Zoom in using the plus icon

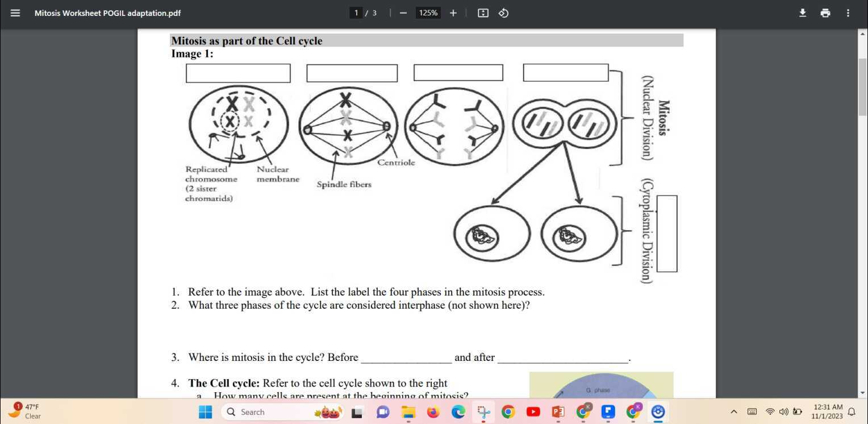[453, 13]
